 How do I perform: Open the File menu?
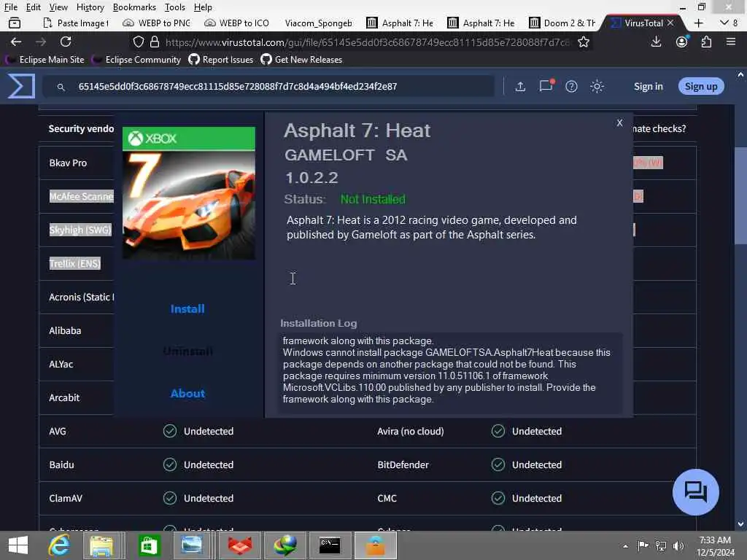click(10, 7)
